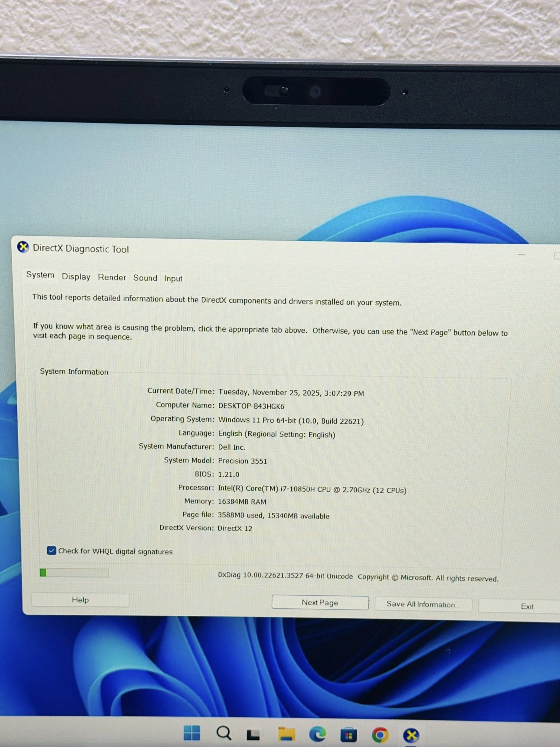Launch File Explorer from the taskbar
This screenshot has height=747, width=560.
click(x=287, y=734)
